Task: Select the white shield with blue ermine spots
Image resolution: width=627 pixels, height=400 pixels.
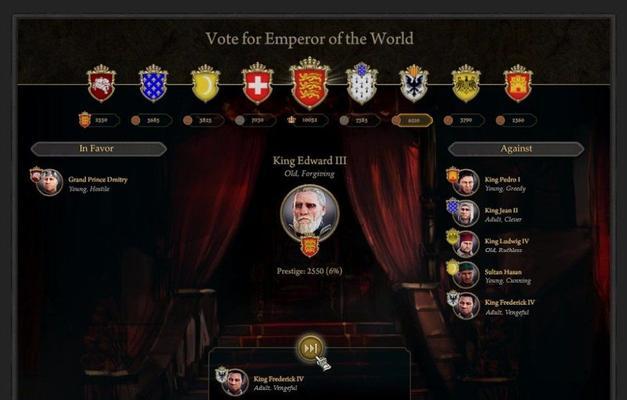Action: pyautogui.click(x=361, y=83)
